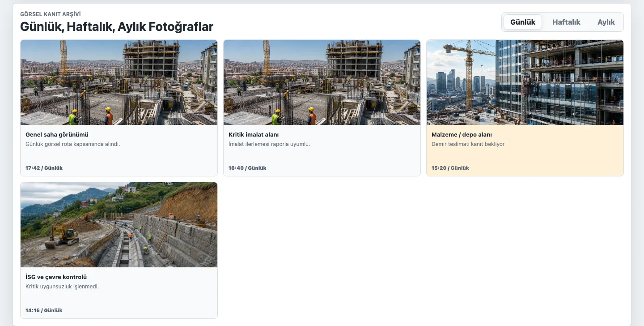644x326 pixels.
Task: Click 'Kritik uygunsuzluk işlenmedi.' description
Action: [x=62, y=287]
